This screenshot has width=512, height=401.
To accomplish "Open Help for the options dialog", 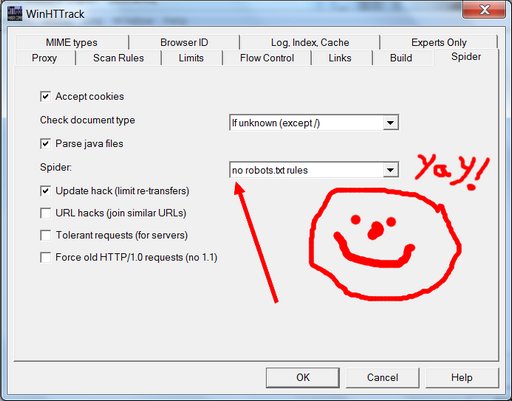I will coord(462,377).
